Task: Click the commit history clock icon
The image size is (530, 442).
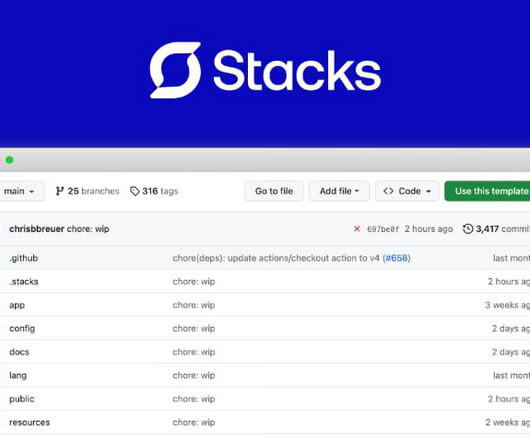Action: point(468,229)
